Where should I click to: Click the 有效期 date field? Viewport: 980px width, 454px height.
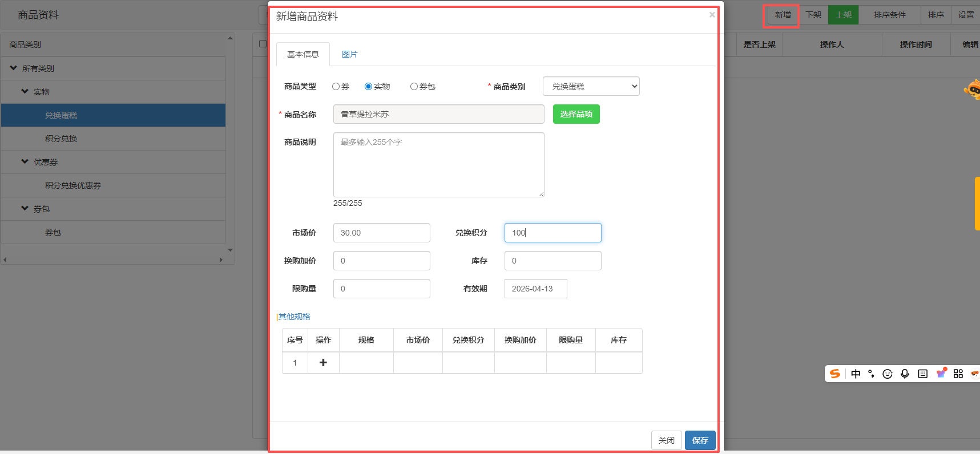pos(535,289)
